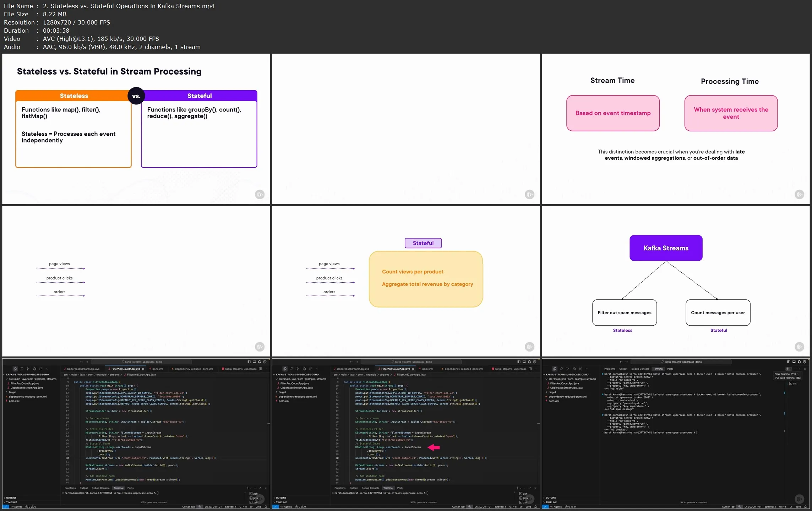Open settings gear in bottom-left code frame title bar
The width and height of the screenshot is (812, 511).
[265, 362]
